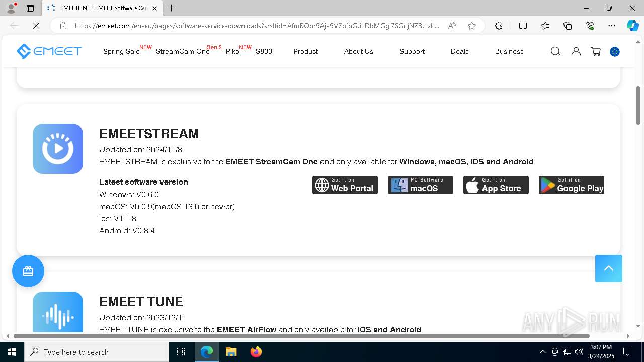644x362 pixels.
Task: Click the EU region flag icon
Action: [x=615, y=52]
